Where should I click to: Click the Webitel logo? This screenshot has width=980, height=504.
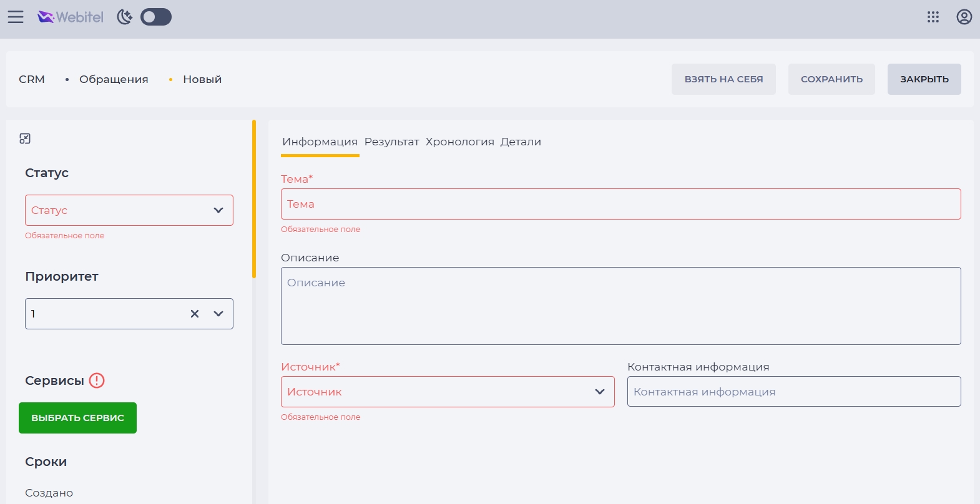71,17
